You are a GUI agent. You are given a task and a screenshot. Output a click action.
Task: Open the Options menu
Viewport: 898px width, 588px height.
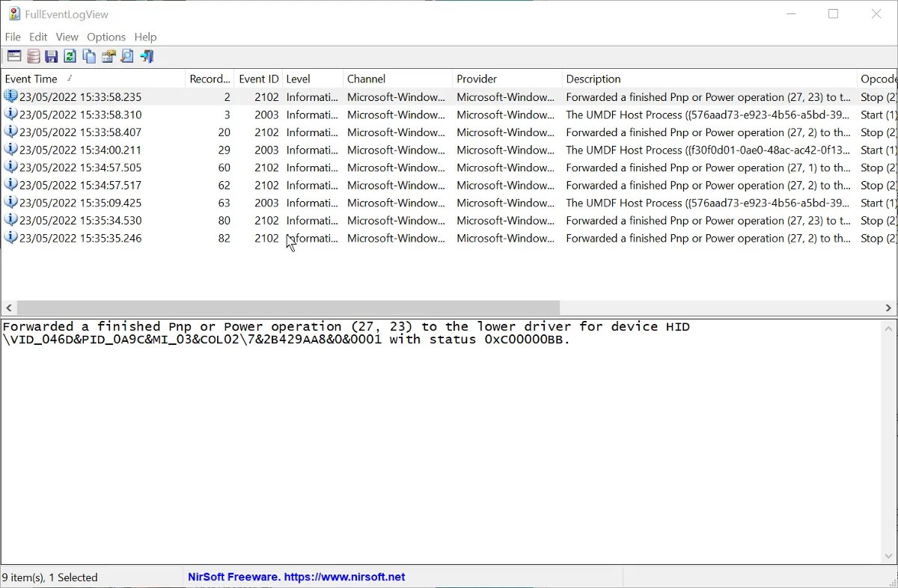tap(106, 37)
